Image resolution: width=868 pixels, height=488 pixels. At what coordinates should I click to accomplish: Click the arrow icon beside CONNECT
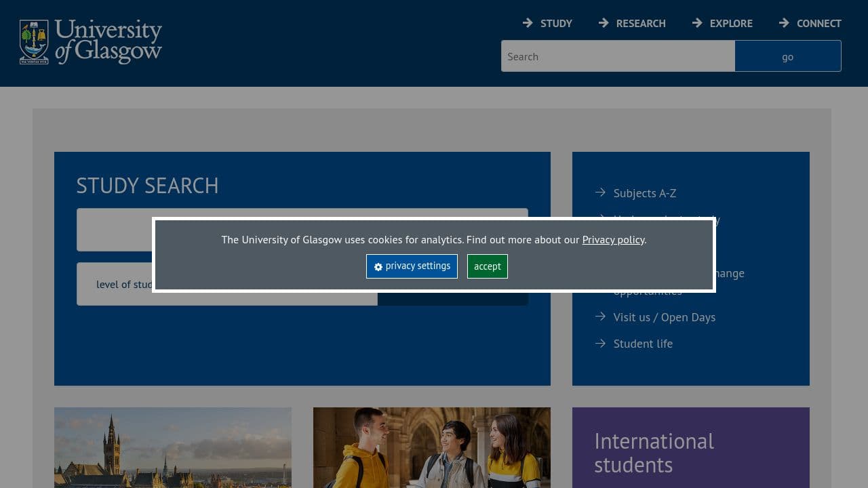tap(785, 22)
